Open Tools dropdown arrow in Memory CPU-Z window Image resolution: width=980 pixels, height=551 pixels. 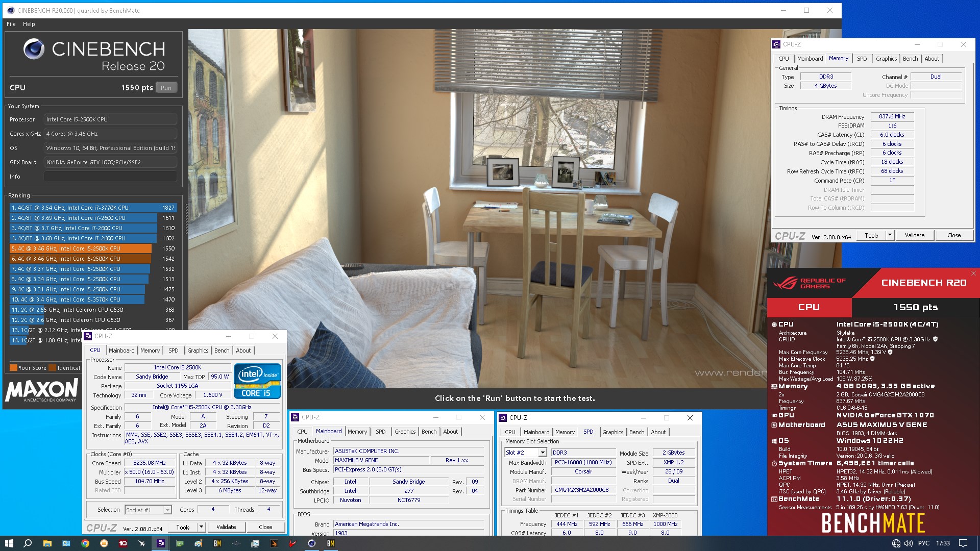pyautogui.click(x=890, y=235)
